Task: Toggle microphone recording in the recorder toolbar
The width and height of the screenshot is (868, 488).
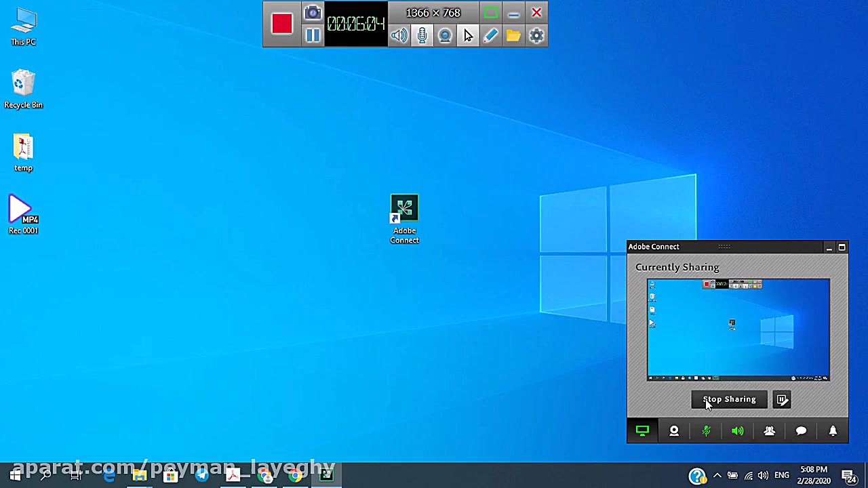Action: 422,35
